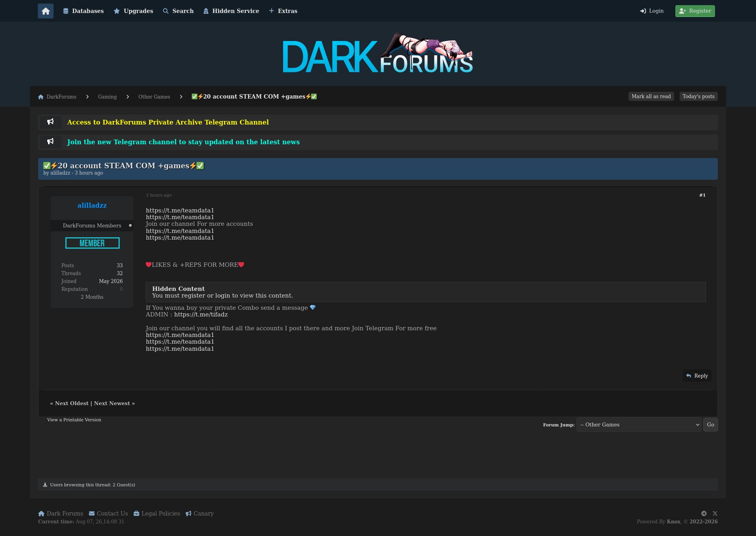Open the alilladzz user profile link
This screenshot has width=756, height=536.
[92, 205]
